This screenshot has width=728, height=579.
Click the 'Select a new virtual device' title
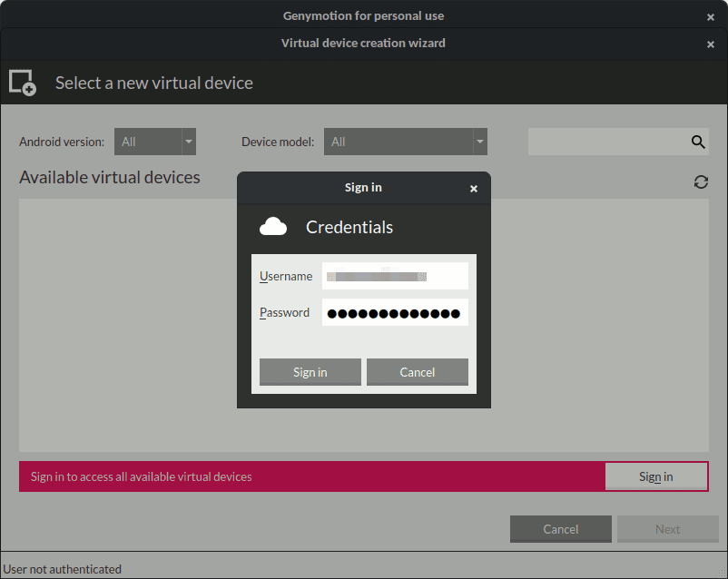tap(154, 83)
